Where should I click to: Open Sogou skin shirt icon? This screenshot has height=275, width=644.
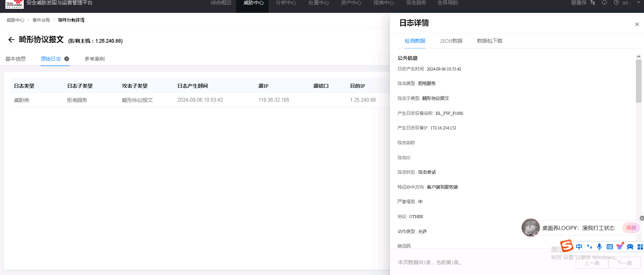(x=620, y=247)
